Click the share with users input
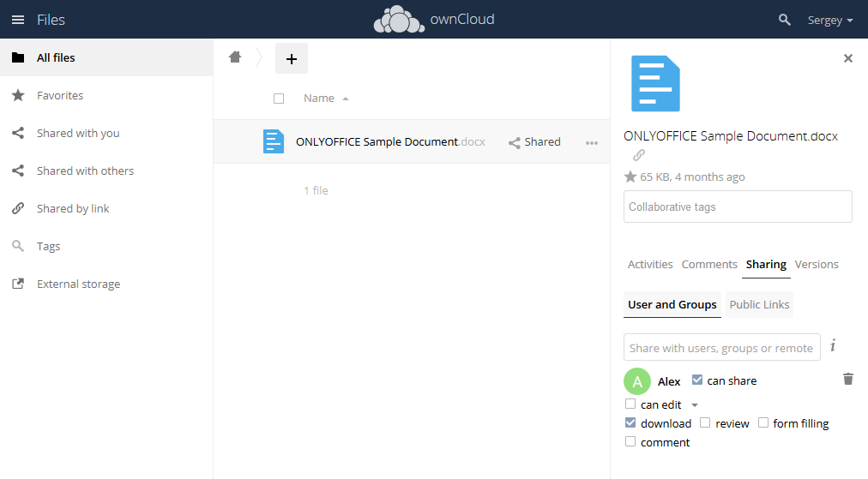Viewport: 868px width, 479px height. 722,347
